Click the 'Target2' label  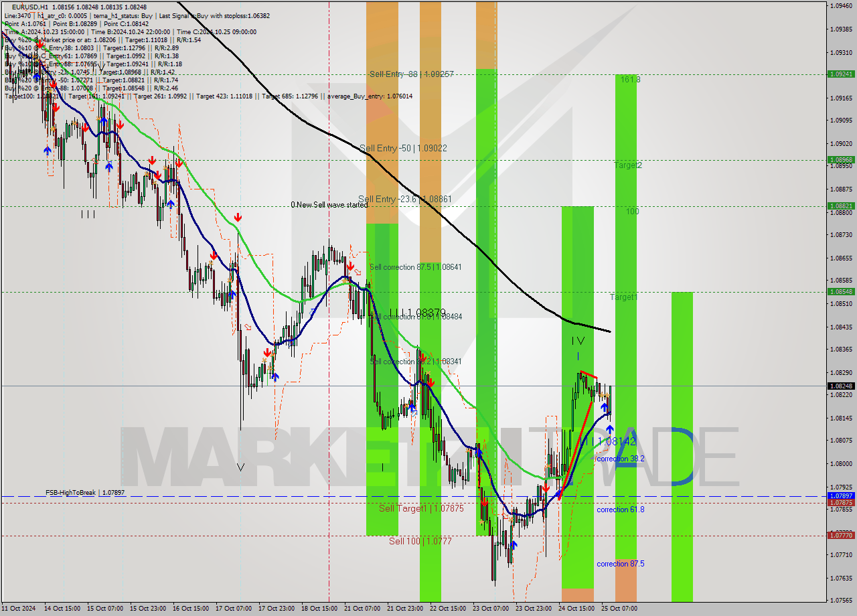coord(628,165)
